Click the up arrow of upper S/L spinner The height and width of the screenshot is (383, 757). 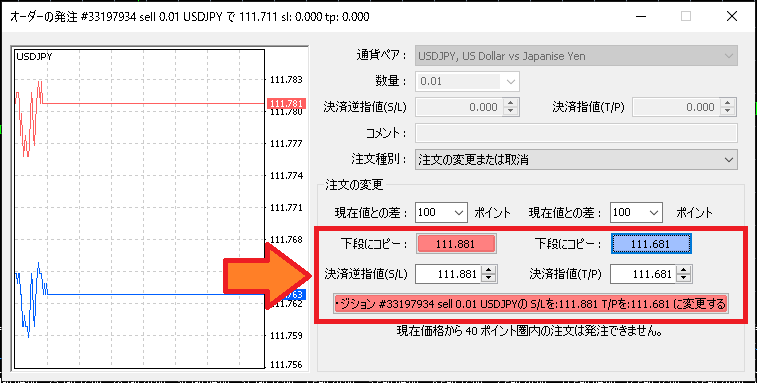[510, 103]
